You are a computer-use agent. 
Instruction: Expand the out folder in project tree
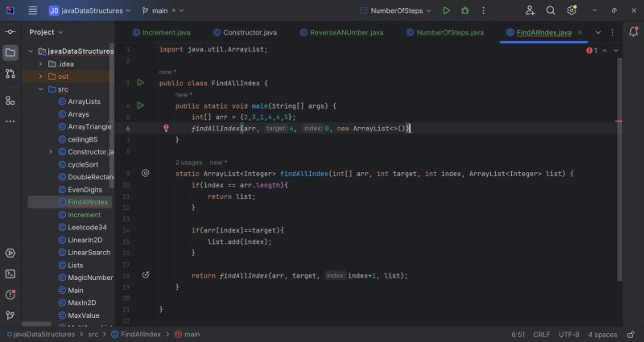click(x=41, y=76)
